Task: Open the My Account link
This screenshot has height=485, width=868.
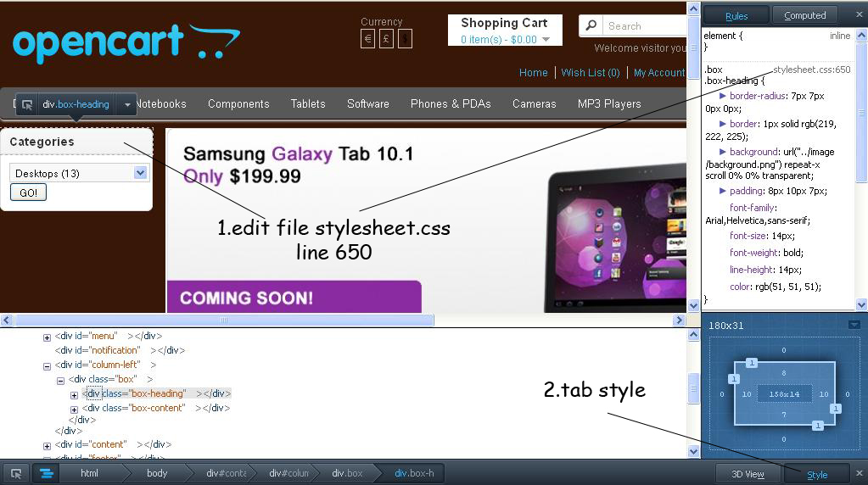Action: [x=659, y=72]
